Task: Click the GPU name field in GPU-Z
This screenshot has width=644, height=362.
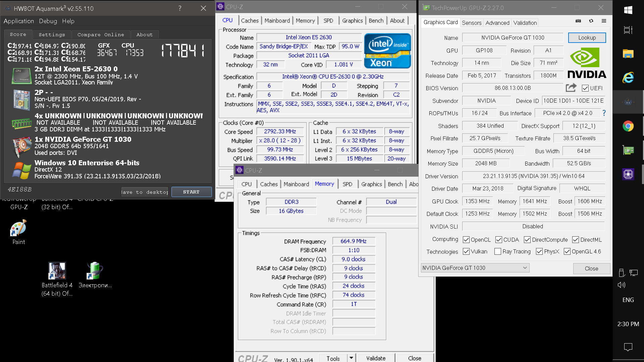Action: [513, 38]
